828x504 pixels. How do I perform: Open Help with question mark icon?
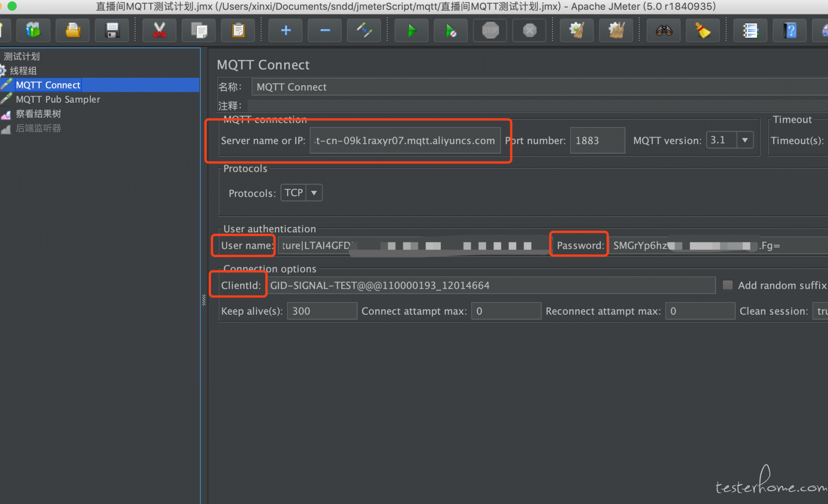point(790,30)
